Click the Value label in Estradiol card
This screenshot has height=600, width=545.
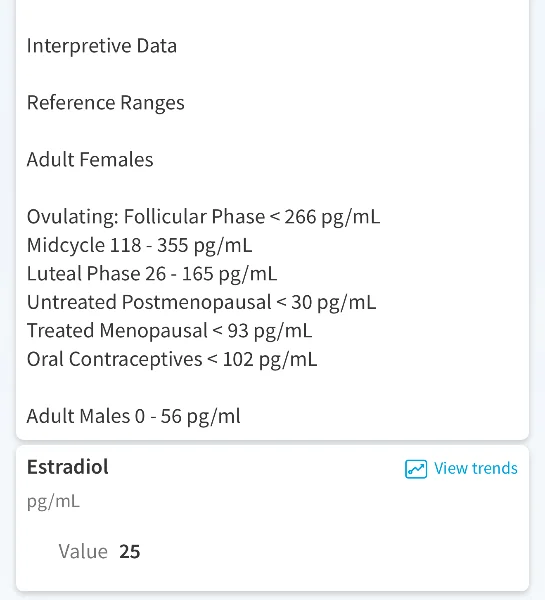(83, 552)
